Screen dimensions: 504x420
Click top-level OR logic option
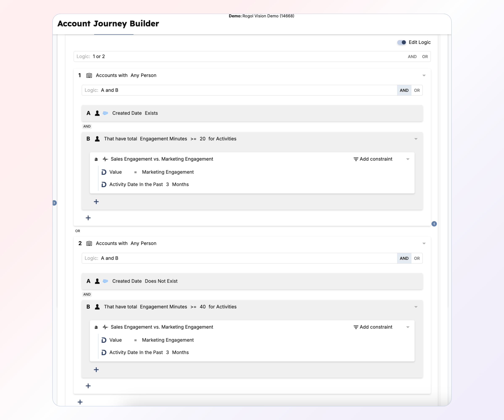(x=425, y=57)
